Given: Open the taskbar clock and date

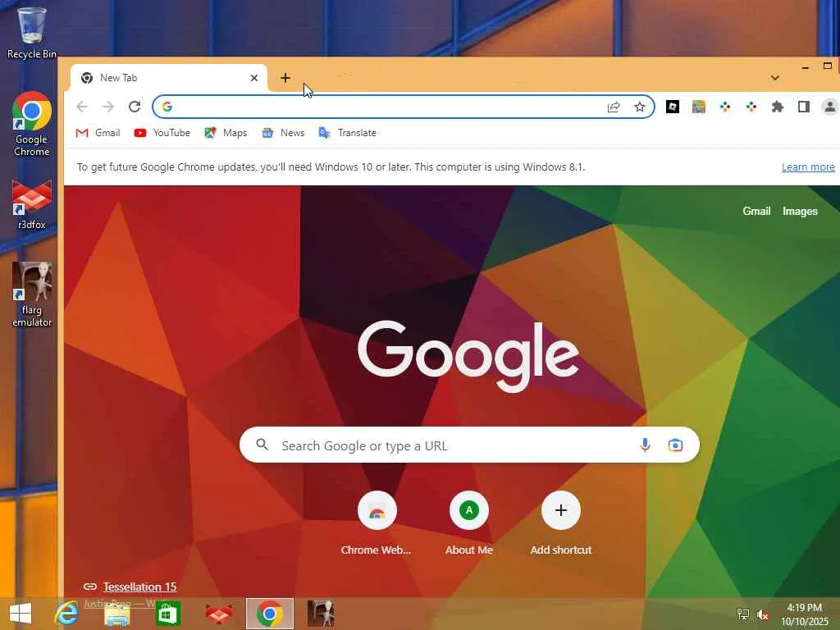Looking at the screenshot, I should [805, 614].
